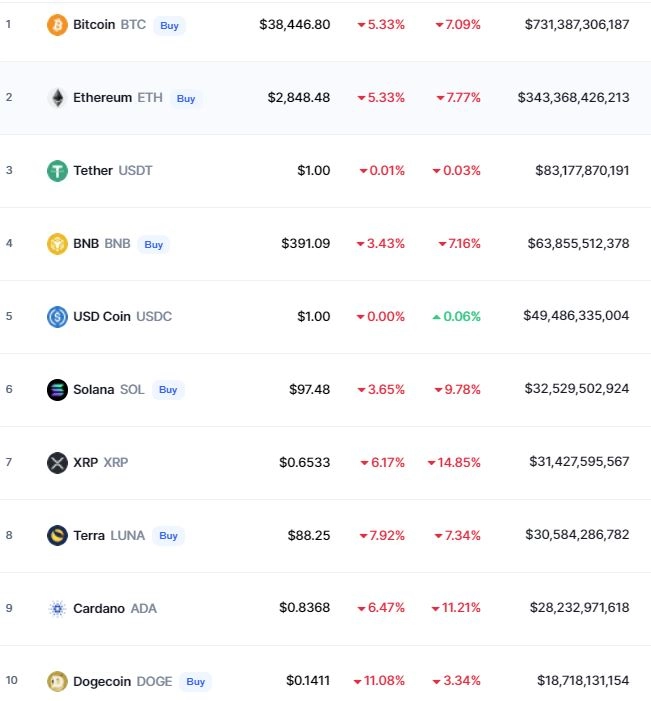Click Buy beside Terra LUNA
The height and width of the screenshot is (701, 651).
coord(168,536)
